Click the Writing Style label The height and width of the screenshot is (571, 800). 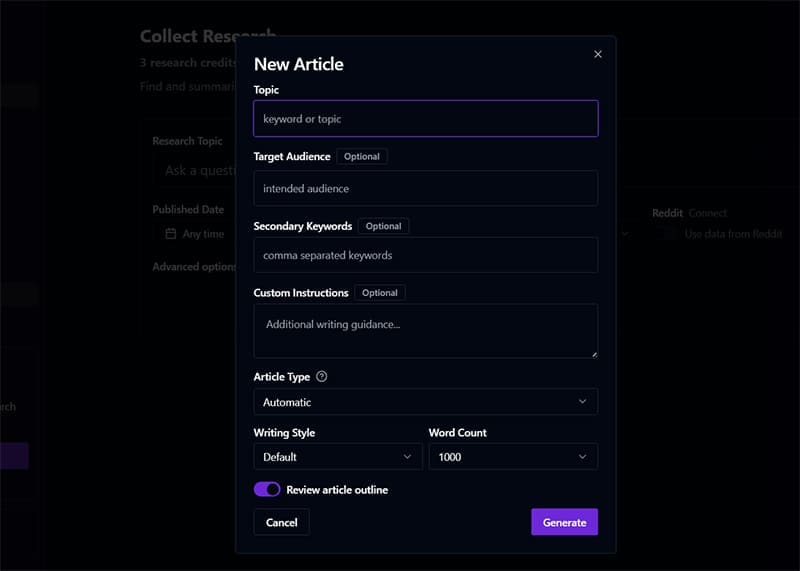coord(284,433)
